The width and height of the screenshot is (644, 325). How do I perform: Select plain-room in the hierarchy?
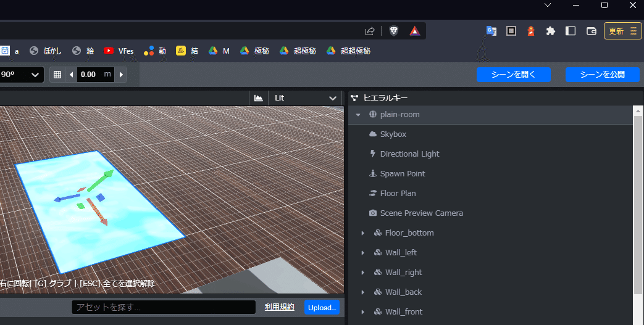[x=490, y=115]
